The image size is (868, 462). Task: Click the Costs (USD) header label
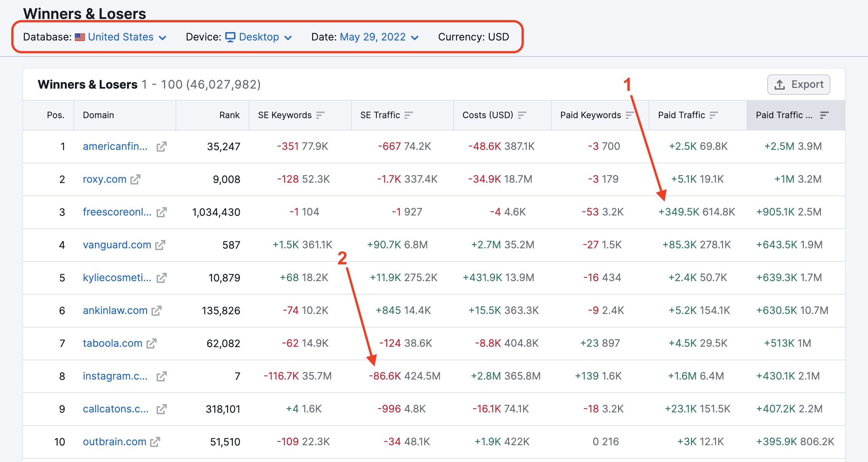tap(488, 115)
